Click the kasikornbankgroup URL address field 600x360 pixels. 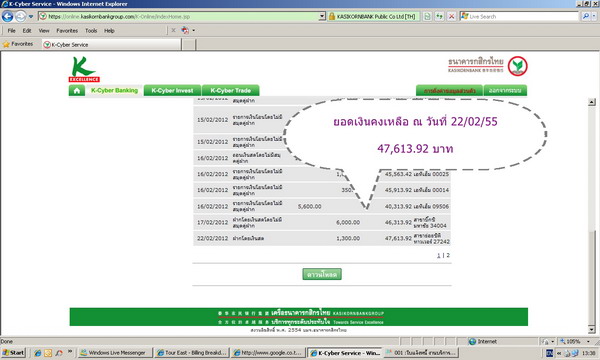(178, 16)
